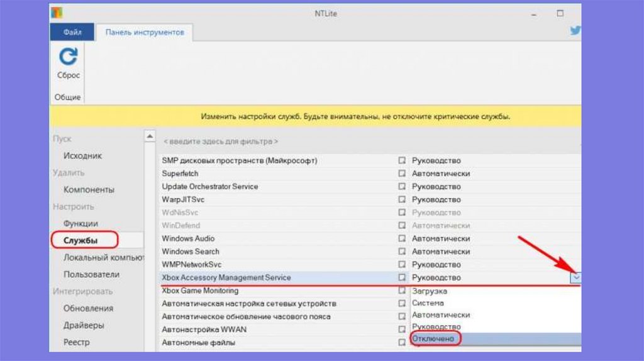The width and height of the screenshot is (644, 361).
Task: Select Windows Audio service name
Action: click(x=188, y=238)
